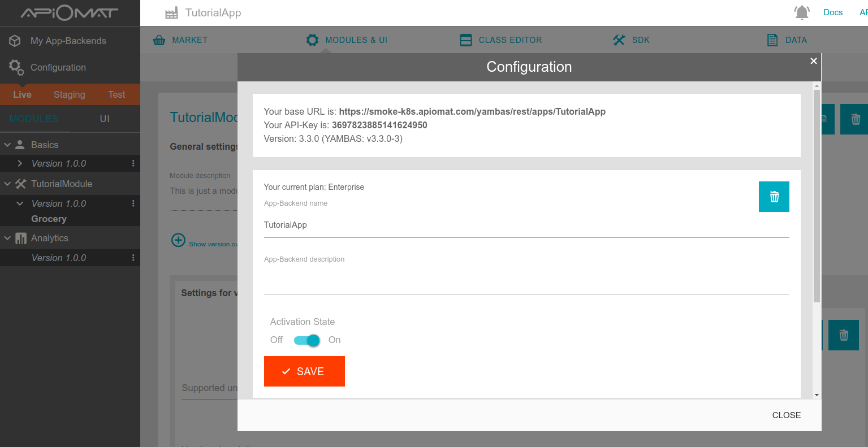Viewport: 868px width, 447px height.
Task: Click the My App-Backends cube icon
Action: click(x=15, y=41)
